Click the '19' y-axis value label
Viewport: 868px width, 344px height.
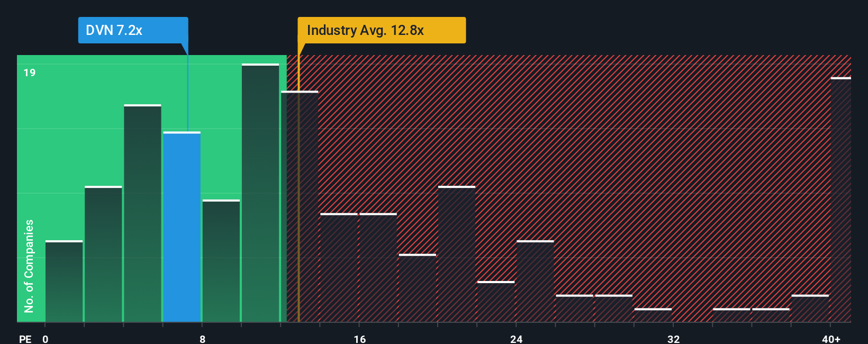tap(30, 73)
